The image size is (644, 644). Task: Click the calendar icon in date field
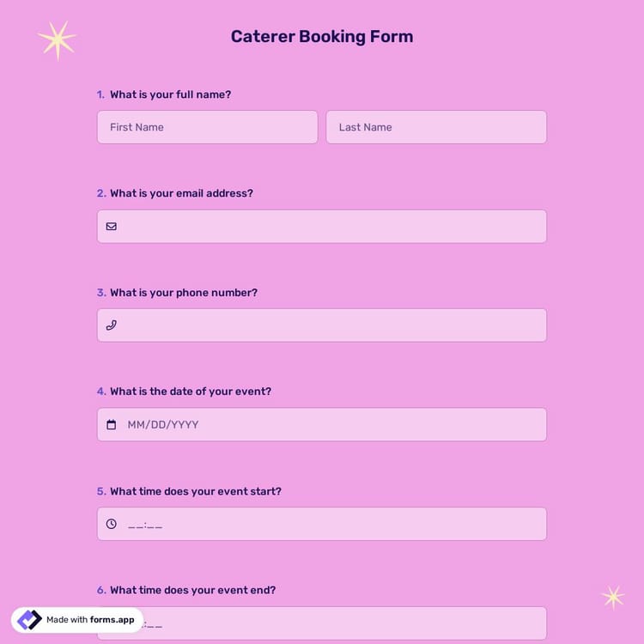(x=112, y=425)
